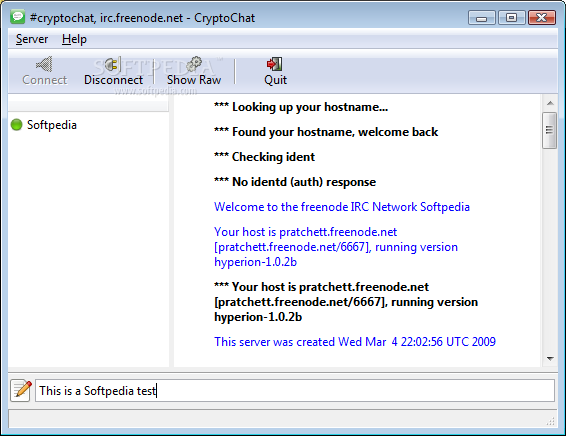
Task: Click the Connect toolbar button
Action: click(44, 71)
